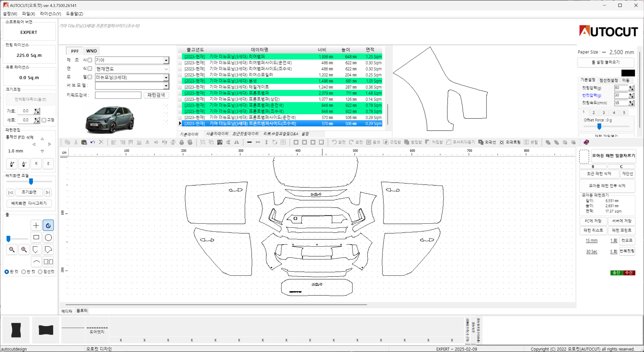
Task: Click the Outline (외곽선) tool
Action: pyautogui.click(x=487, y=142)
